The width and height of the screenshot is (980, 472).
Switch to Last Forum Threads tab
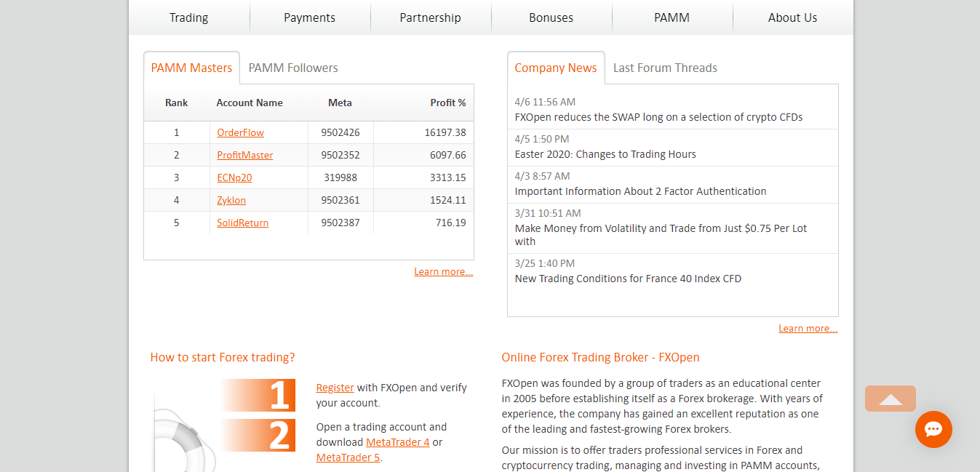[x=665, y=68]
